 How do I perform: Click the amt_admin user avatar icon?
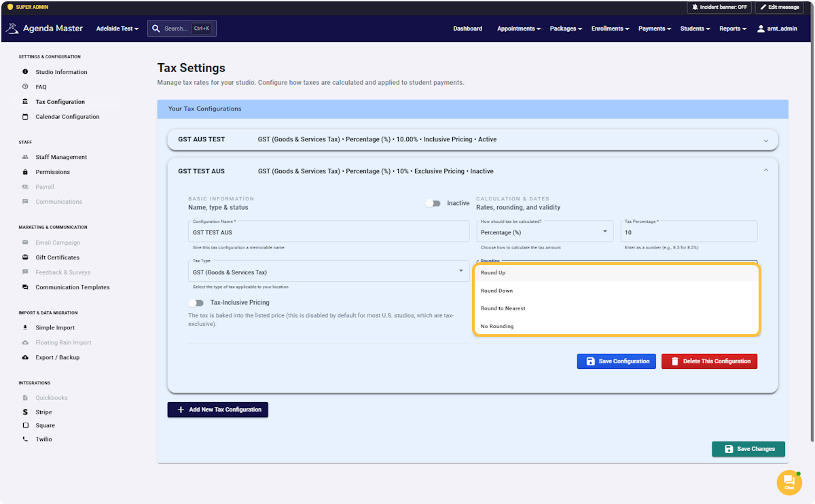[761, 29]
